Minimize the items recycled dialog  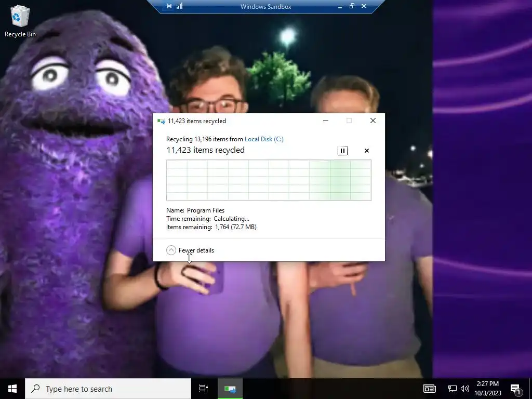click(x=326, y=121)
